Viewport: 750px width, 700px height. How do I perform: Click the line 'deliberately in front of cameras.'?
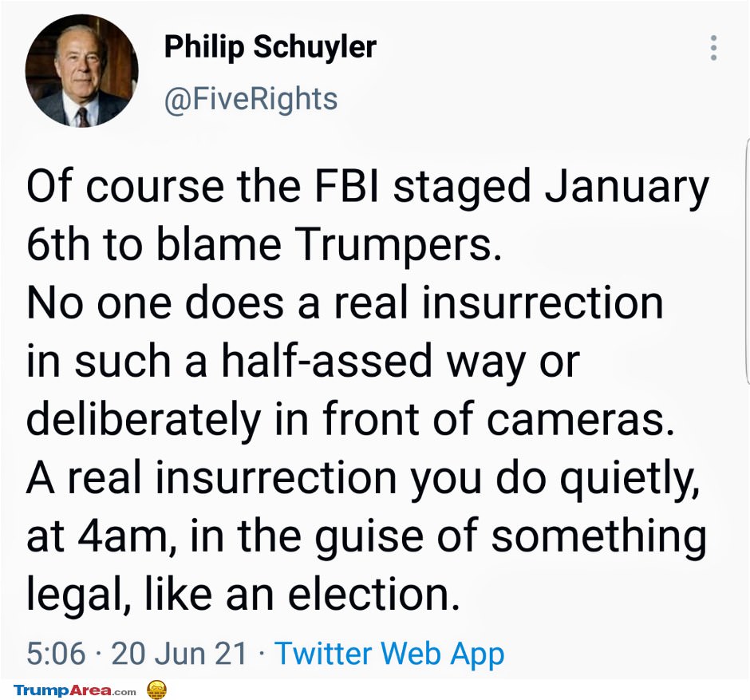click(350, 420)
